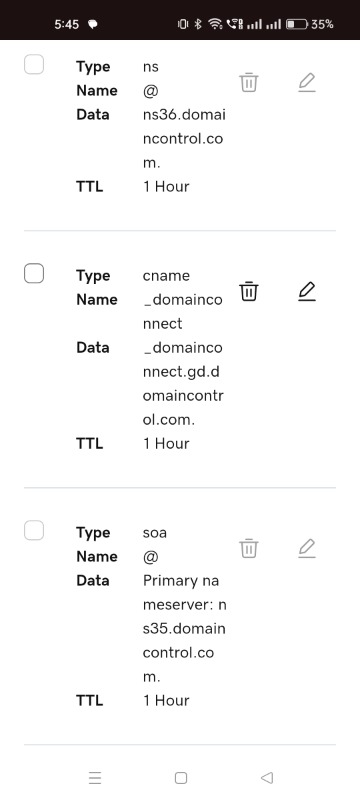Edit the ns36 NS record
The image size is (360, 800).
point(306,82)
